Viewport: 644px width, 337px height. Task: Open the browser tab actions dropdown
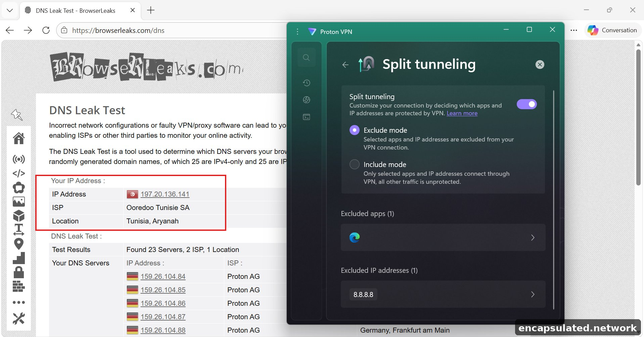pyautogui.click(x=10, y=10)
